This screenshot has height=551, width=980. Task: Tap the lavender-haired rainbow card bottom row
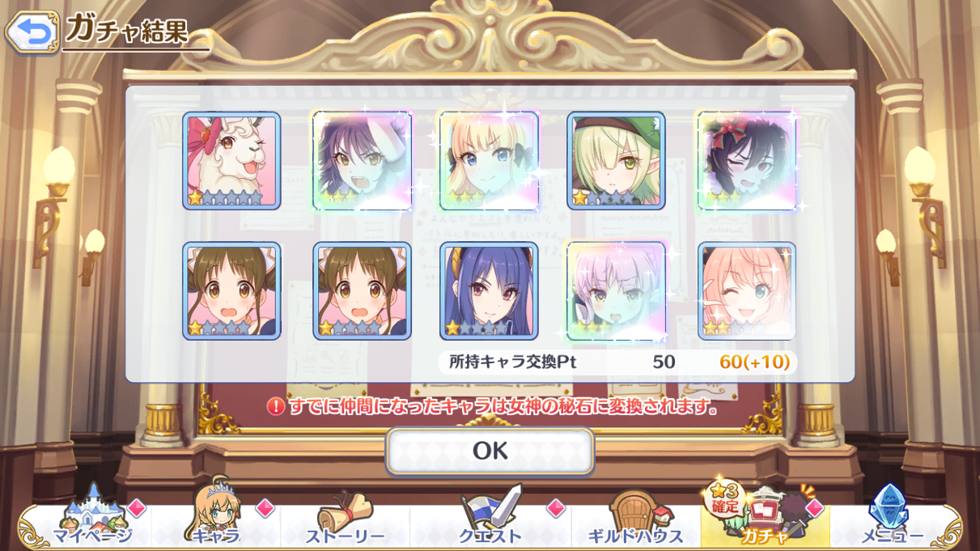pos(616,291)
